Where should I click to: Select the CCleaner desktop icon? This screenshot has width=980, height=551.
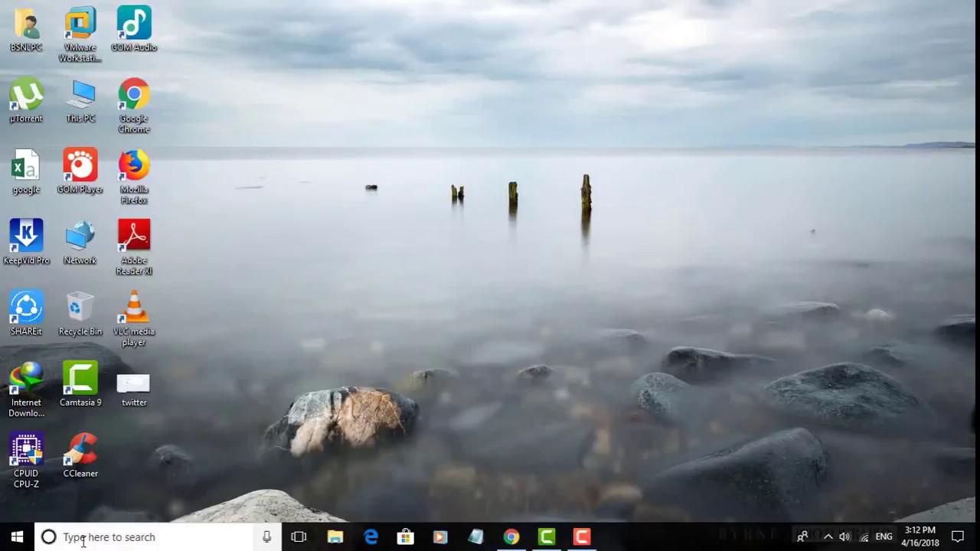pyautogui.click(x=80, y=456)
